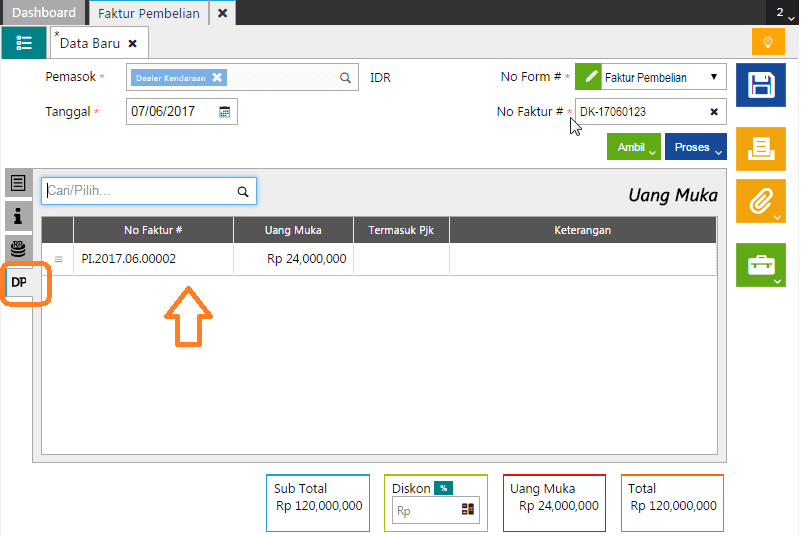Open the costs coins sidebar icon

point(18,247)
